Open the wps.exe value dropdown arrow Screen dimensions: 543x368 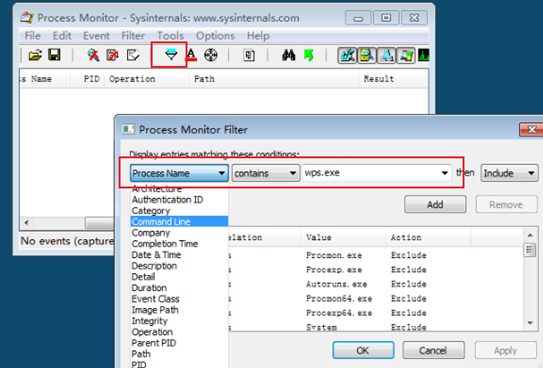point(445,173)
